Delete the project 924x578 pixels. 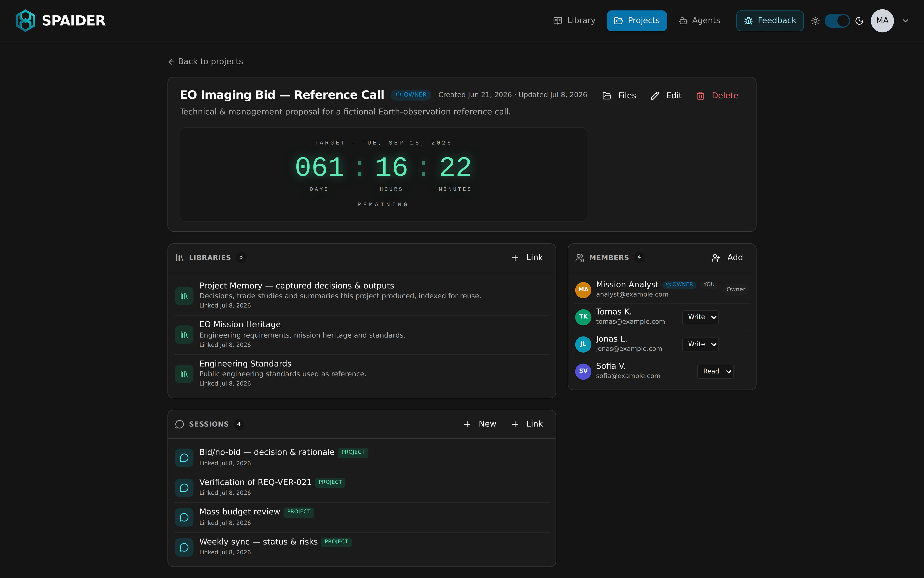click(717, 96)
